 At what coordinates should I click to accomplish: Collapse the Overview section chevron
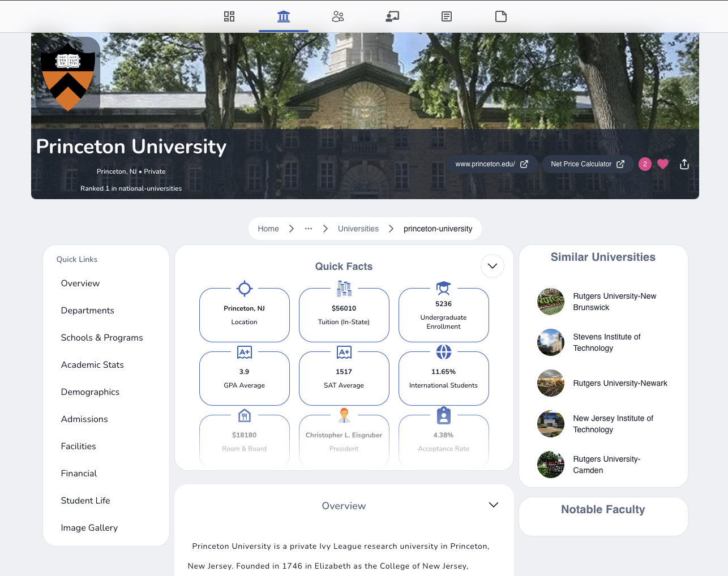[494, 505]
